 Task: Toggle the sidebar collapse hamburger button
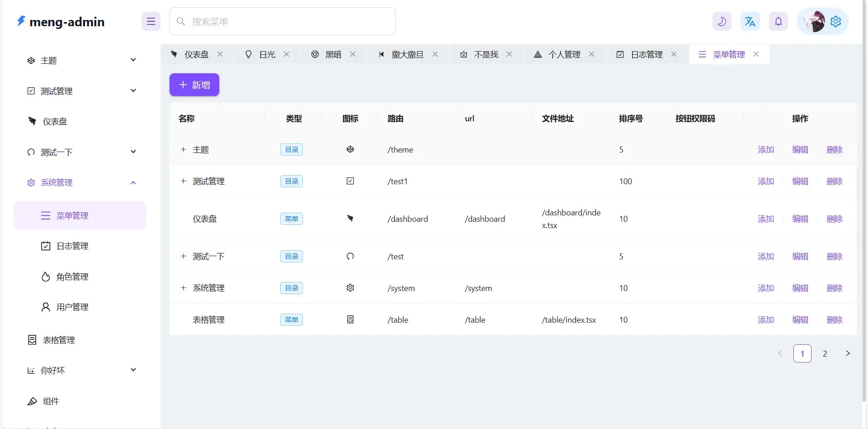pyautogui.click(x=151, y=21)
